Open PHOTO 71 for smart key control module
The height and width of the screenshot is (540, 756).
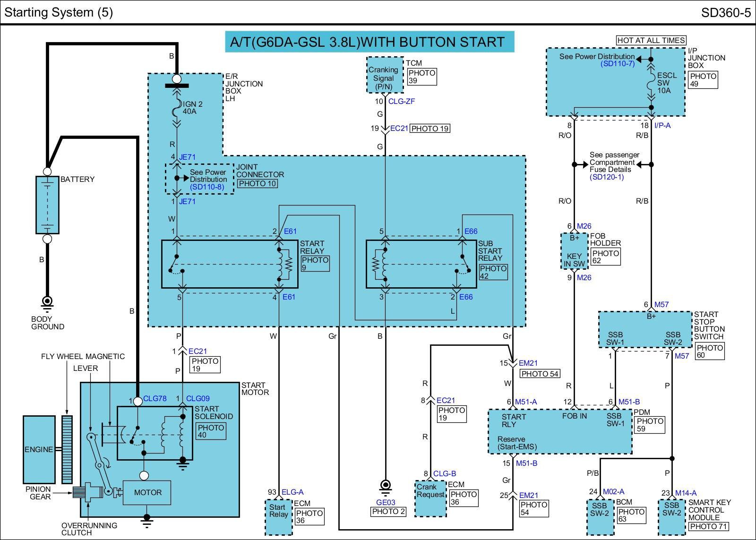pyautogui.click(x=708, y=526)
